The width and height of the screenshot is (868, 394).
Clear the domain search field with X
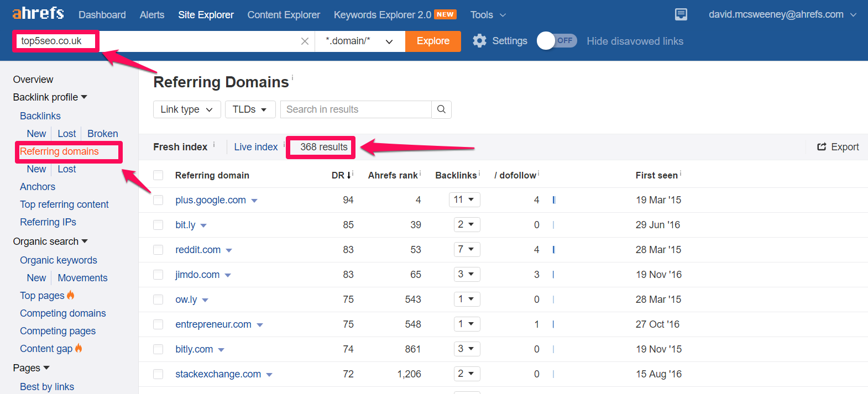[x=305, y=41]
